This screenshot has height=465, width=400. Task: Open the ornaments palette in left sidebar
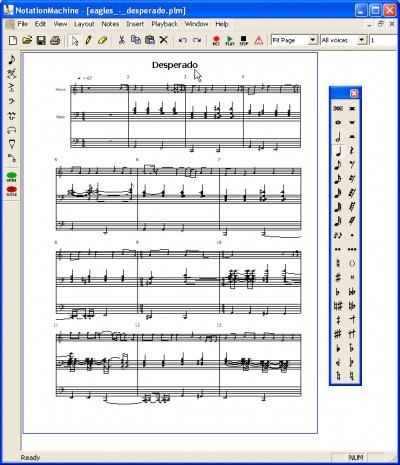[12, 73]
